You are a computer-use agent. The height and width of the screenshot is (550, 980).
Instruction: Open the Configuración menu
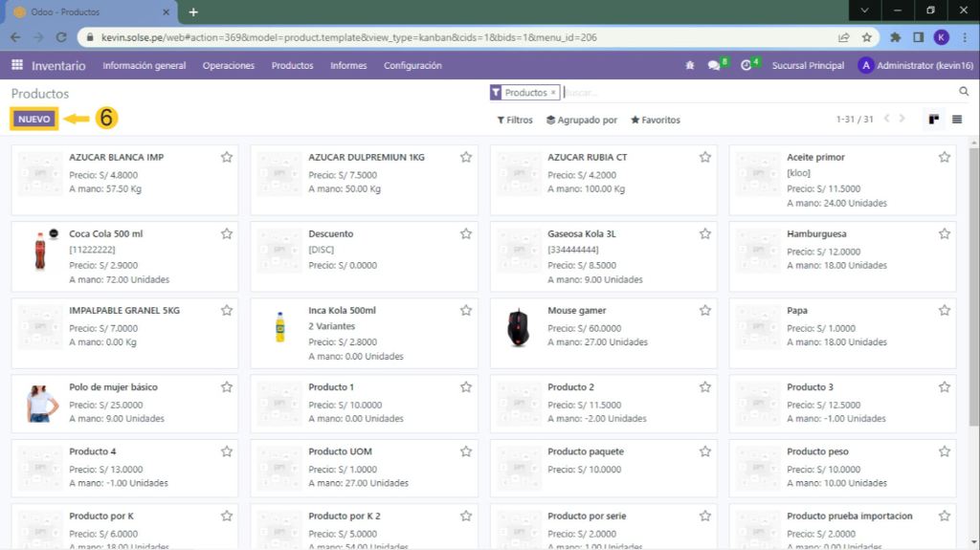412,66
